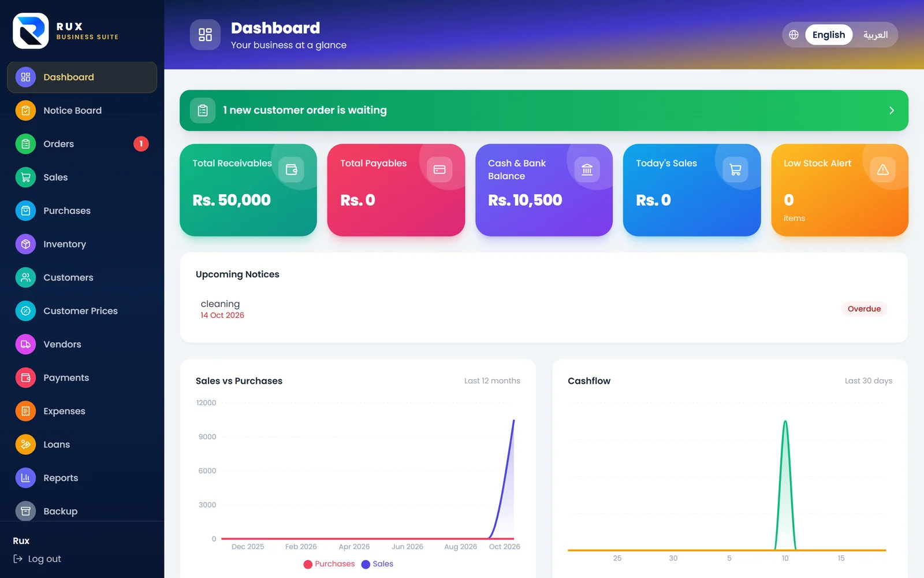Click Log out link

37,559
